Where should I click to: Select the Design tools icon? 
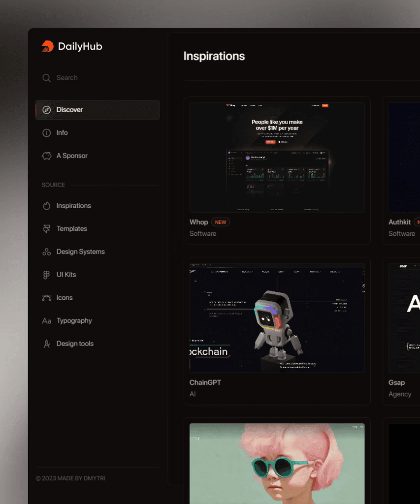pos(47,343)
